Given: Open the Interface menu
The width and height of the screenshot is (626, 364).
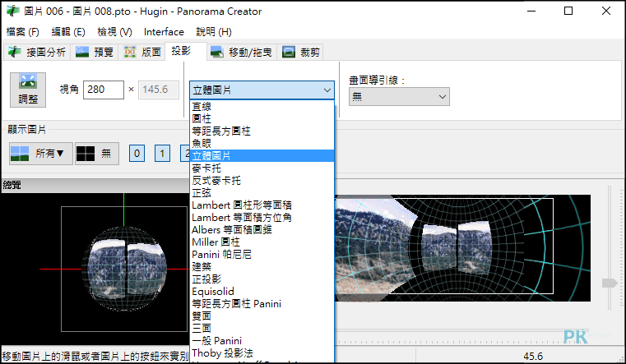Looking at the screenshot, I should 164,32.
